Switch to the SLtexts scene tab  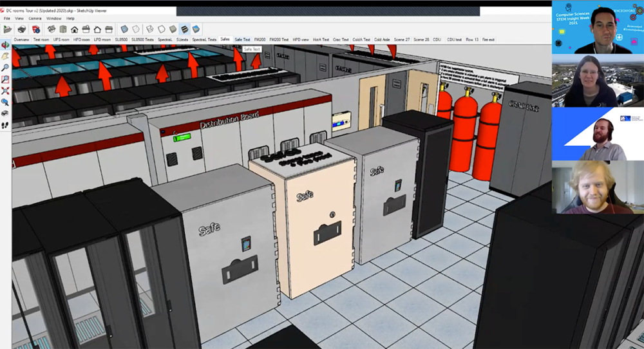(x=182, y=40)
